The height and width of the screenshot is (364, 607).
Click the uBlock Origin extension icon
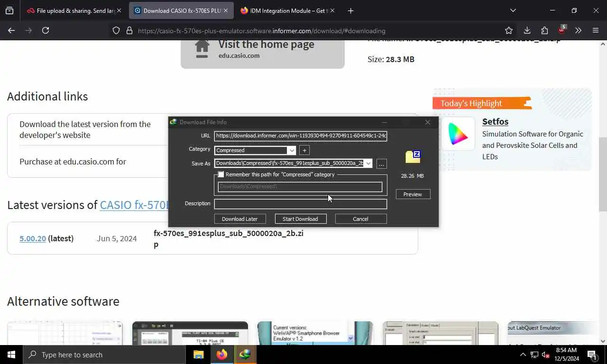click(561, 30)
